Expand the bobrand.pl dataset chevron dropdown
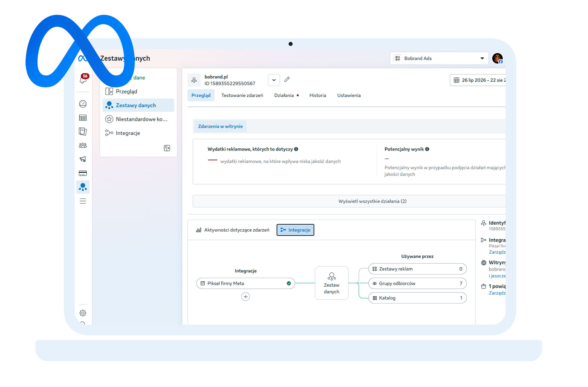 274,80
